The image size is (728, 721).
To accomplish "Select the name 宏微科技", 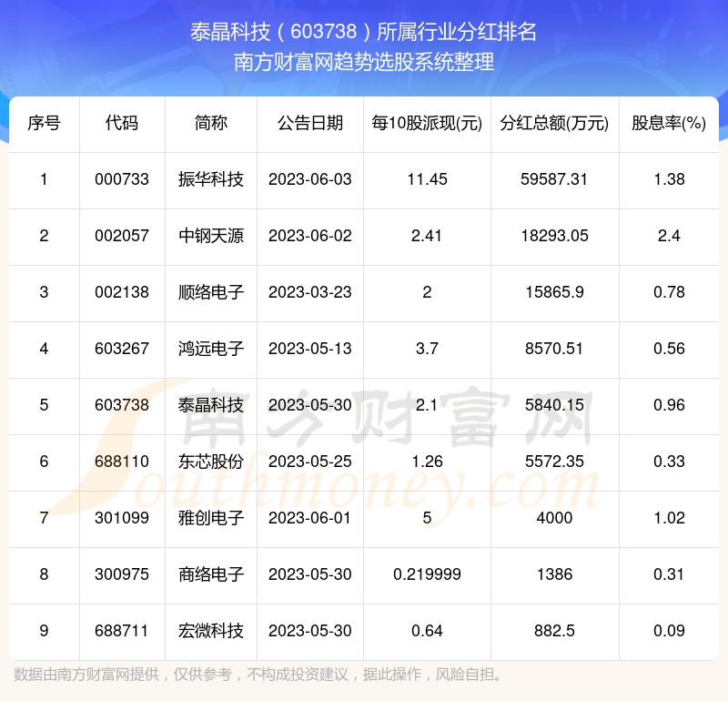I will click(211, 631).
